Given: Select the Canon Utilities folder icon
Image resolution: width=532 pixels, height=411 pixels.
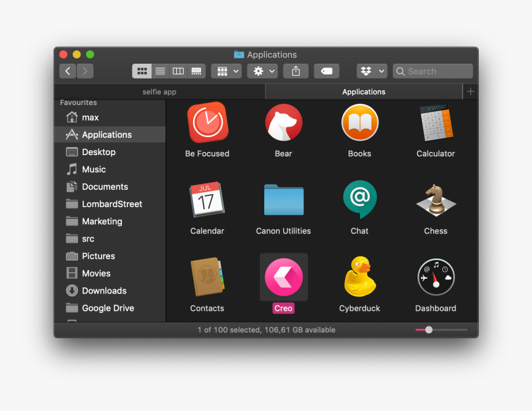Looking at the screenshot, I should pos(284,200).
